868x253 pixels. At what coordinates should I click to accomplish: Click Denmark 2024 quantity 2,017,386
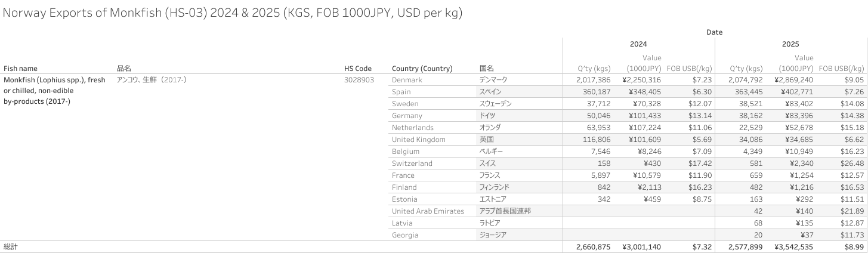[x=593, y=80]
